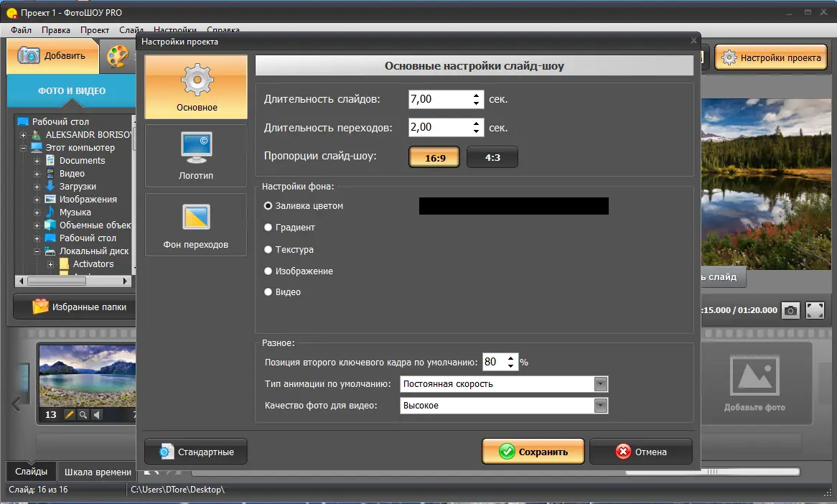837x504 pixels.
Task: Click the Добавьте фото placeholder slot
Action: pos(754,383)
